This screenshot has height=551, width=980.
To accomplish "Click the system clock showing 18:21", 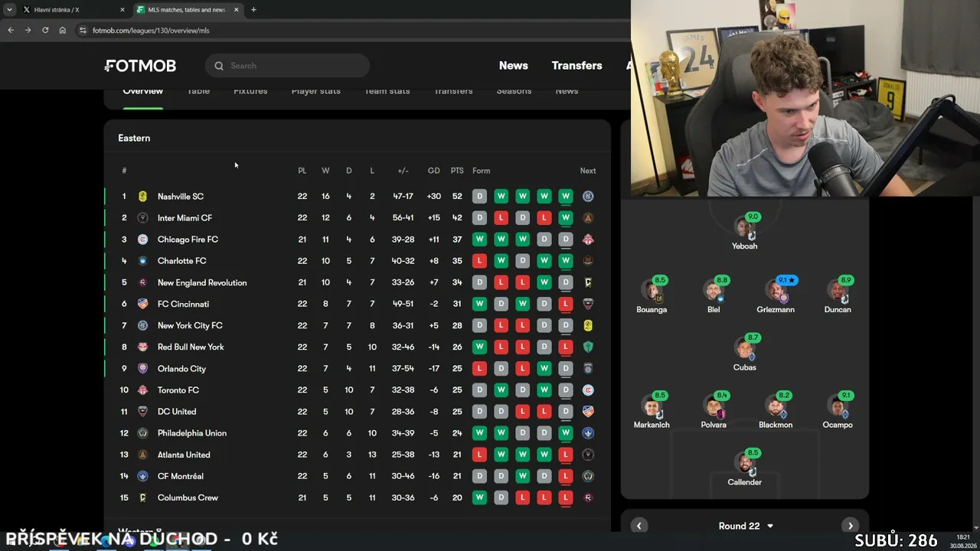I will pos(962,537).
